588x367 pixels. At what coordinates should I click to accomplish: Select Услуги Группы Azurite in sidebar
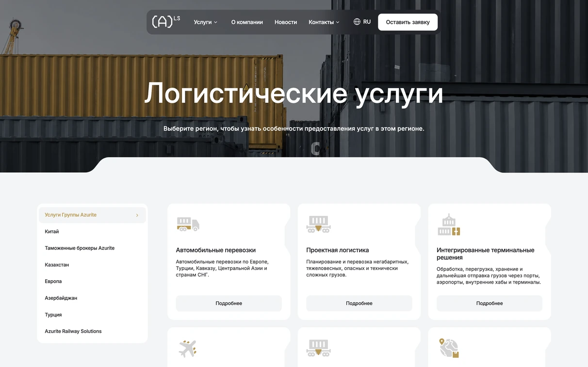pos(92,215)
